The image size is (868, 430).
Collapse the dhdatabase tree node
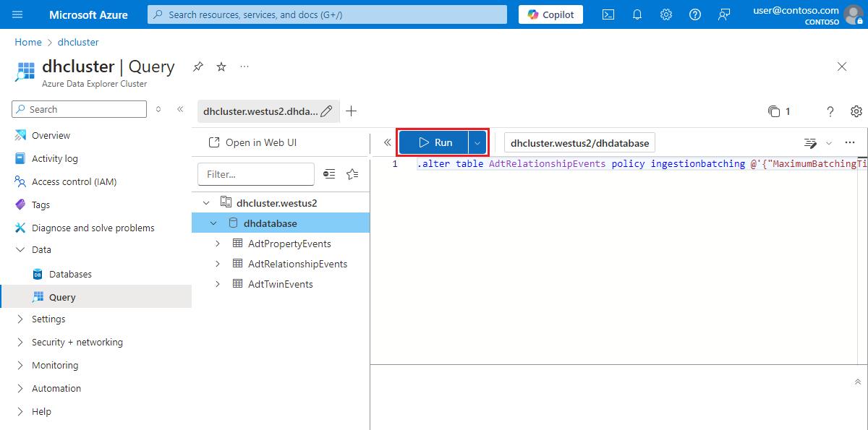click(x=213, y=223)
